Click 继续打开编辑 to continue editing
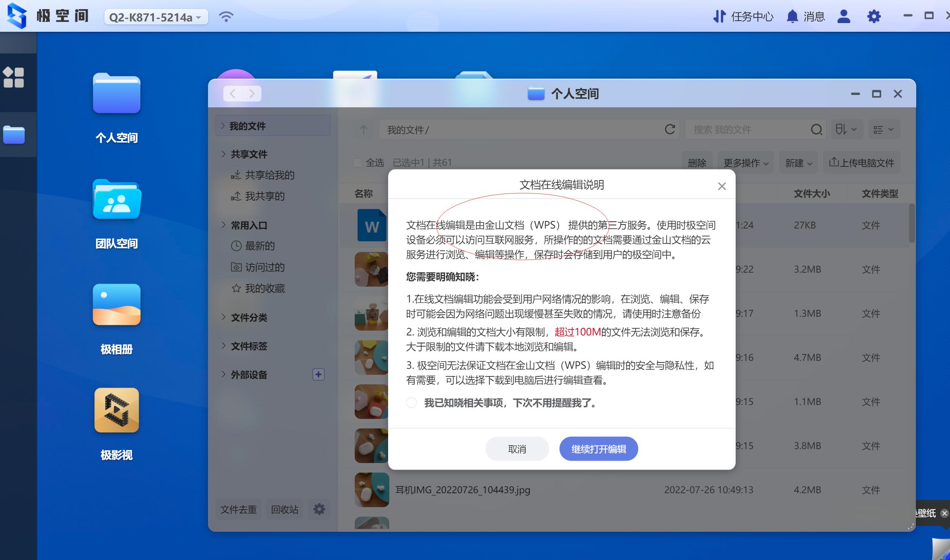Image resolution: width=950 pixels, height=560 pixels. click(x=598, y=449)
